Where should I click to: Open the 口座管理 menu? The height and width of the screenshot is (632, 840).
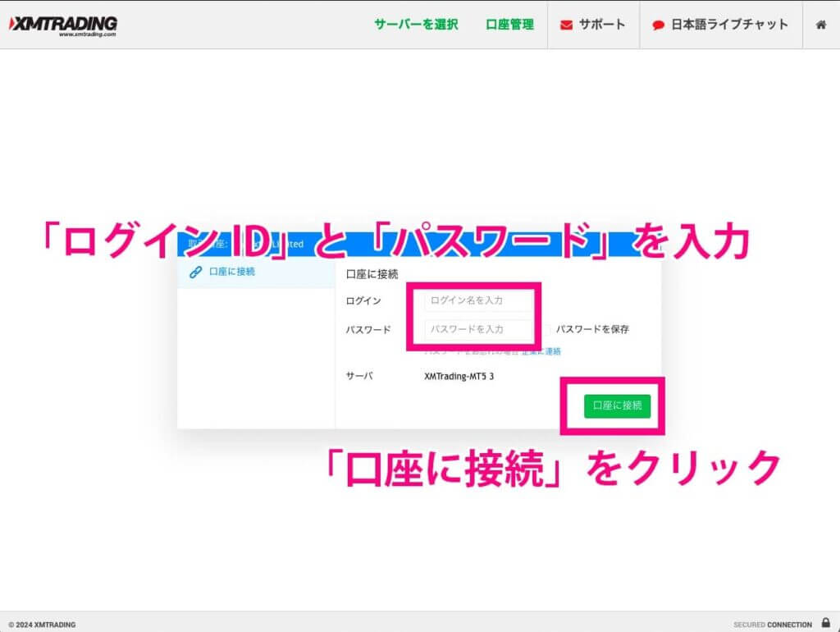point(509,25)
